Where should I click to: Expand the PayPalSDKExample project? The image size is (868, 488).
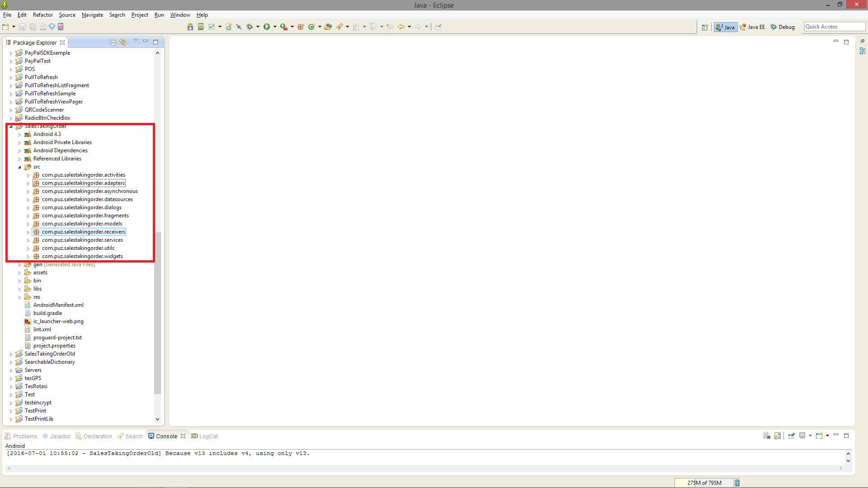coord(11,53)
